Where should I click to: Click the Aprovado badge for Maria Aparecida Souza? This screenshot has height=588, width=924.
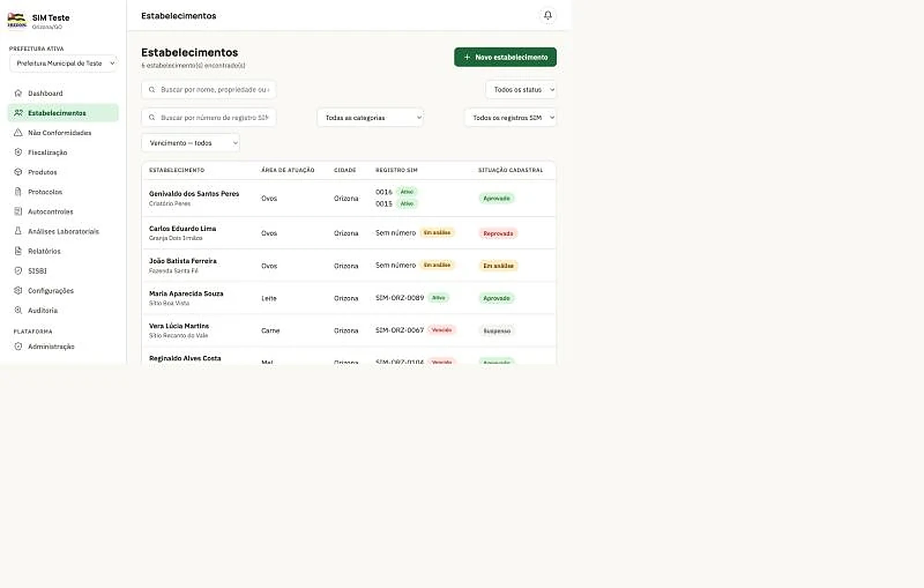tap(497, 299)
